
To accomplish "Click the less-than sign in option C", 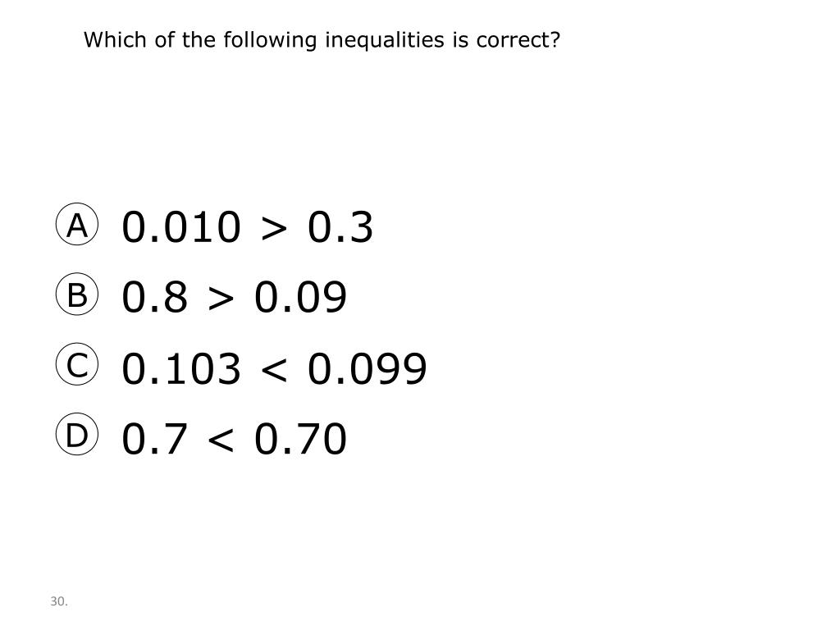I will (274, 370).
